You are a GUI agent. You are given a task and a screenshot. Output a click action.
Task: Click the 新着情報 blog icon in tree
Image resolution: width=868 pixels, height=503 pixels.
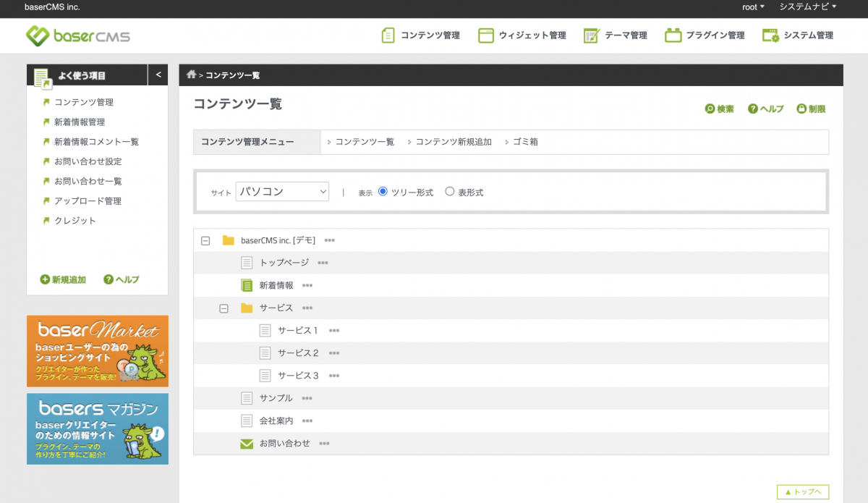point(247,285)
